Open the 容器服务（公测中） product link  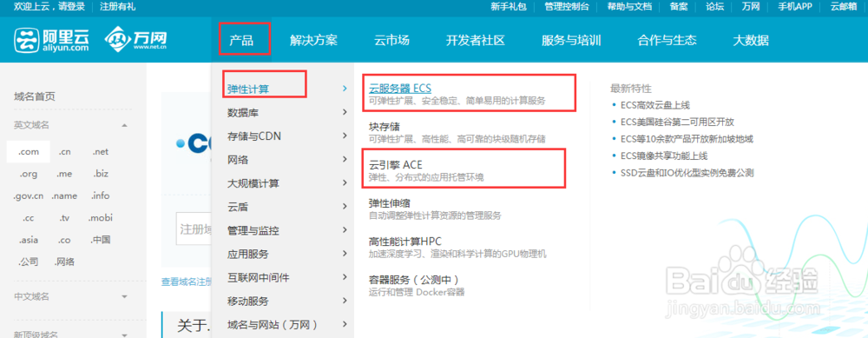(x=415, y=279)
